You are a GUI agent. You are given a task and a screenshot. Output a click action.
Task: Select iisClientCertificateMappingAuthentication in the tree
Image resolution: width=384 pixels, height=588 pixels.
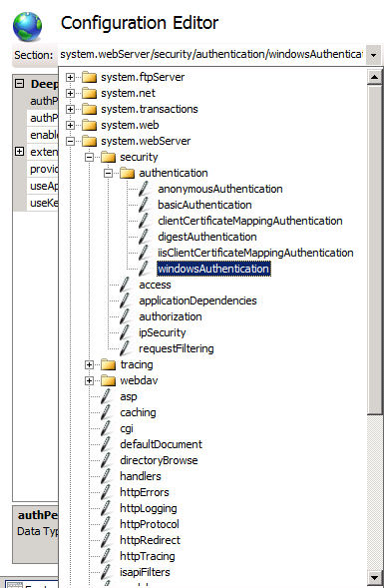pos(255,253)
